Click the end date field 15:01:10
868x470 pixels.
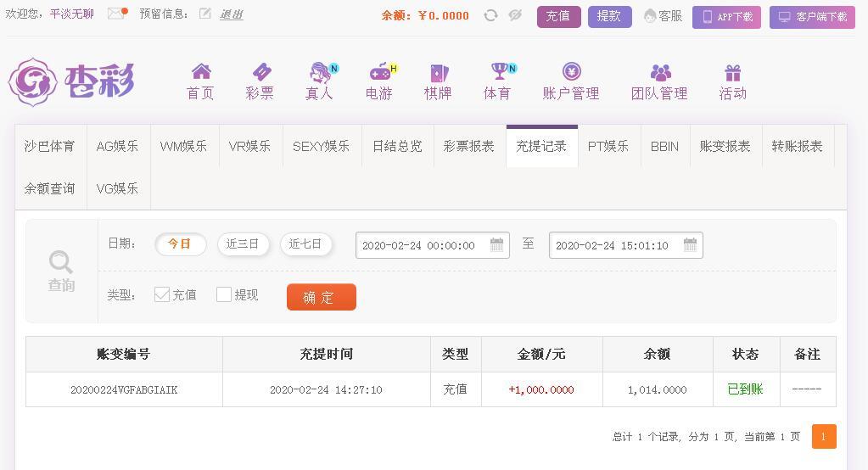click(625, 245)
